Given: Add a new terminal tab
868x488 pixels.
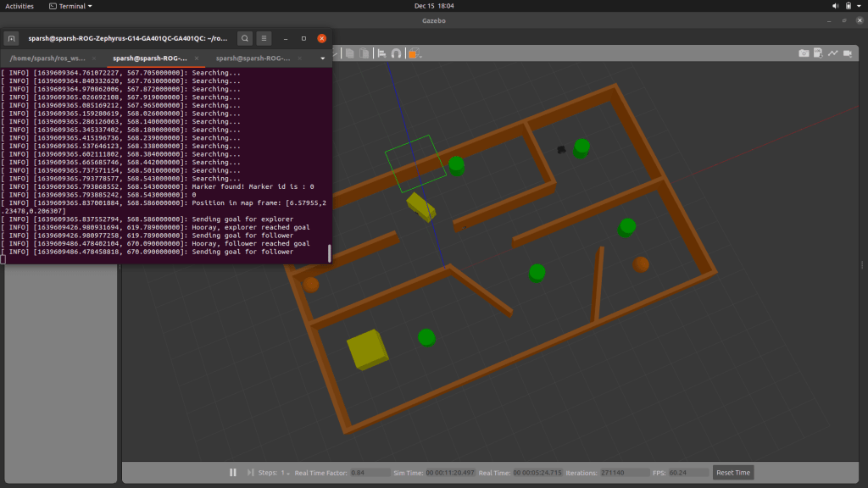Looking at the screenshot, I should pyautogui.click(x=12, y=38).
